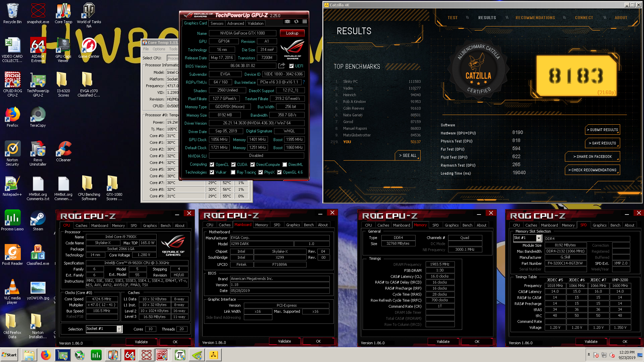Select the CCleaner desktop icon
The image size is (644, 362).
(63, 152)
